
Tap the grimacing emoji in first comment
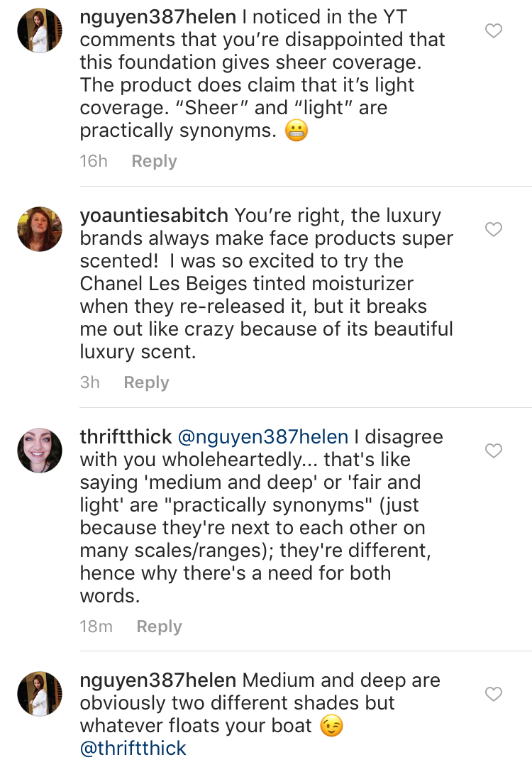(296, 131)
